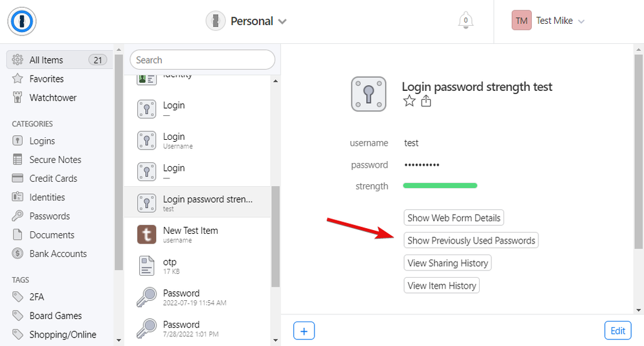644x346 pixels.
Task: Open the notifications bell icon
Action: tap(465, 21)
